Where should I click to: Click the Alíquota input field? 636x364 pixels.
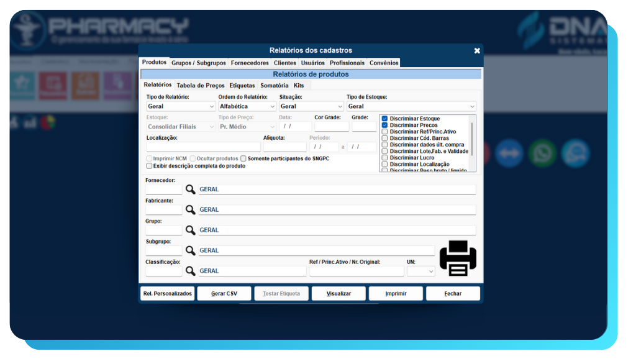(x=284, y=147)
